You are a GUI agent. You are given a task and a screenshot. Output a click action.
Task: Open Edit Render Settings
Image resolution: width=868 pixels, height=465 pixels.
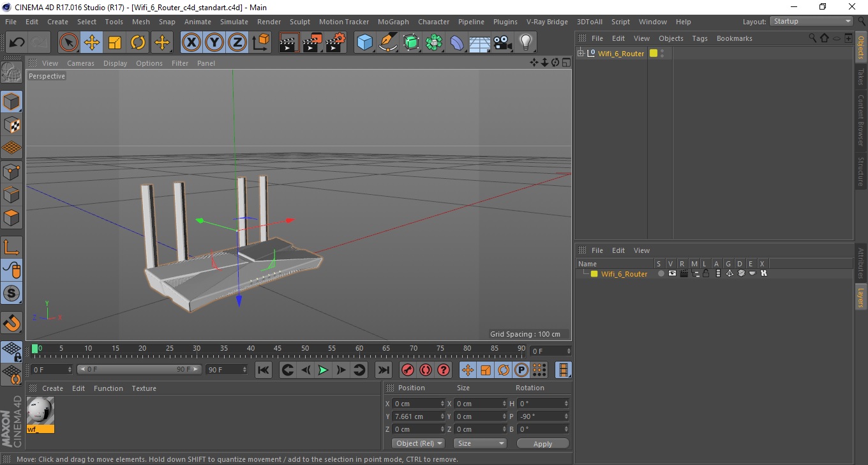[335, 43]
